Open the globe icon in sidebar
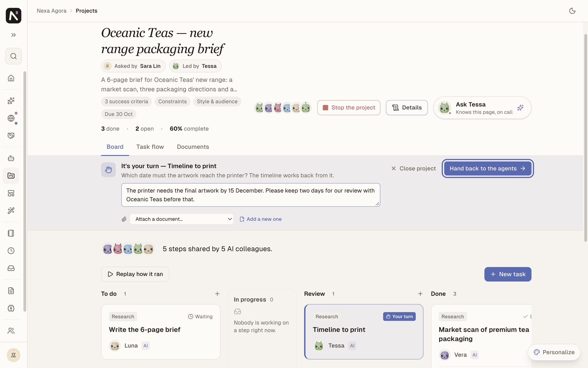 pos(11,118)
